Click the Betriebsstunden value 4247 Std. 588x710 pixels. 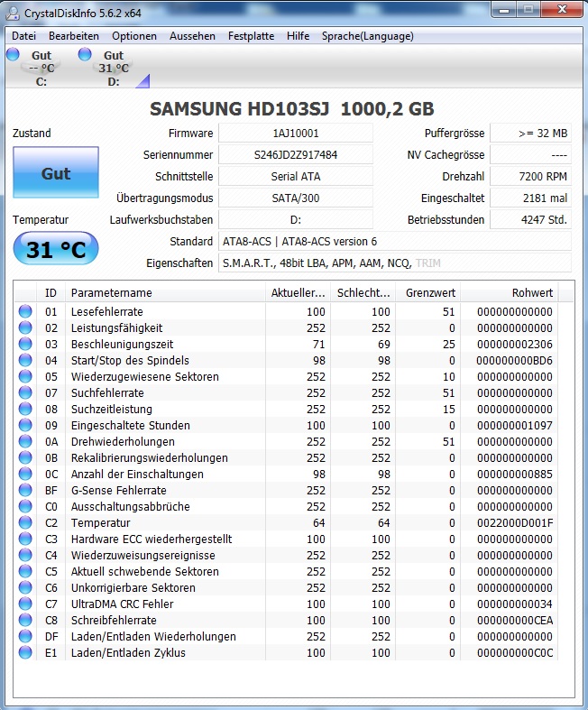pyautogui.click(x=530, y=219)
